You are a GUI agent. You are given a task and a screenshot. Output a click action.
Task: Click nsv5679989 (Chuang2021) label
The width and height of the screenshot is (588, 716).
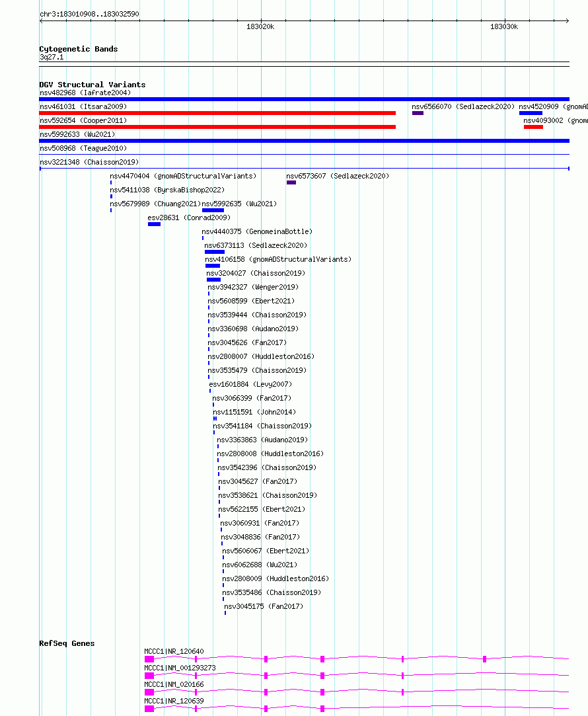[155, 204]
